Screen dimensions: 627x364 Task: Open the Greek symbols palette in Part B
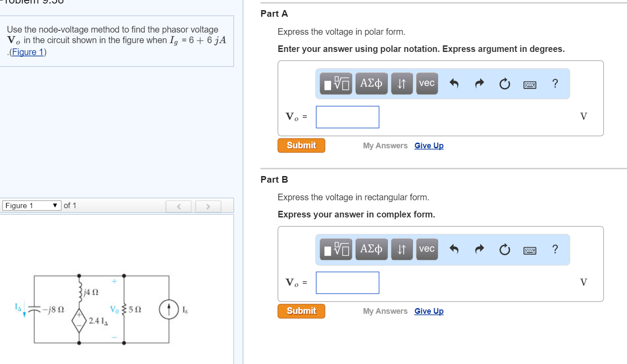pos(371,249)
